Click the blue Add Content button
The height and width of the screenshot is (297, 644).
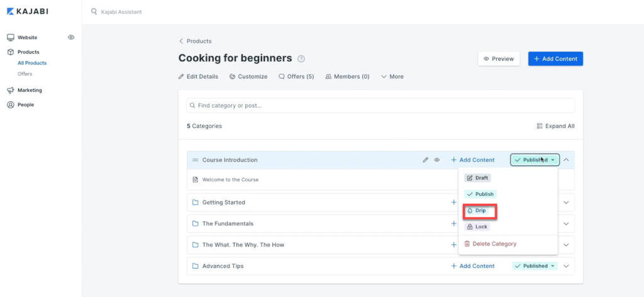point(555,59)
